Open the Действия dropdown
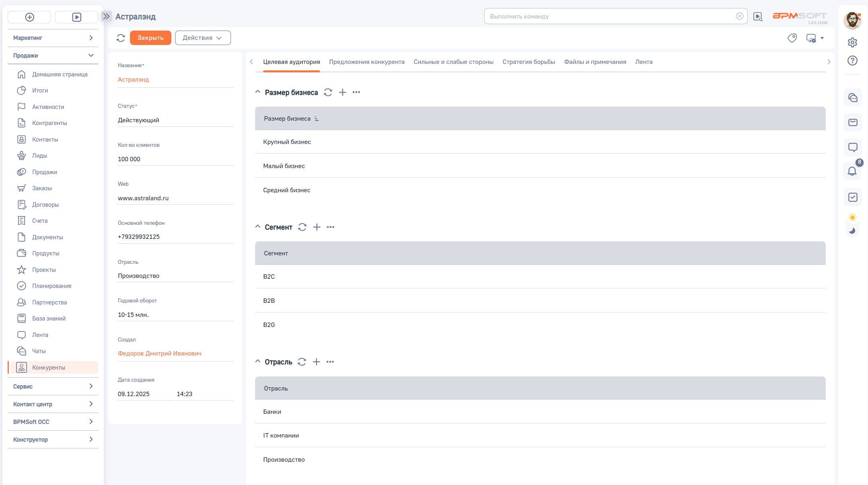 click(x=203, y=38)
